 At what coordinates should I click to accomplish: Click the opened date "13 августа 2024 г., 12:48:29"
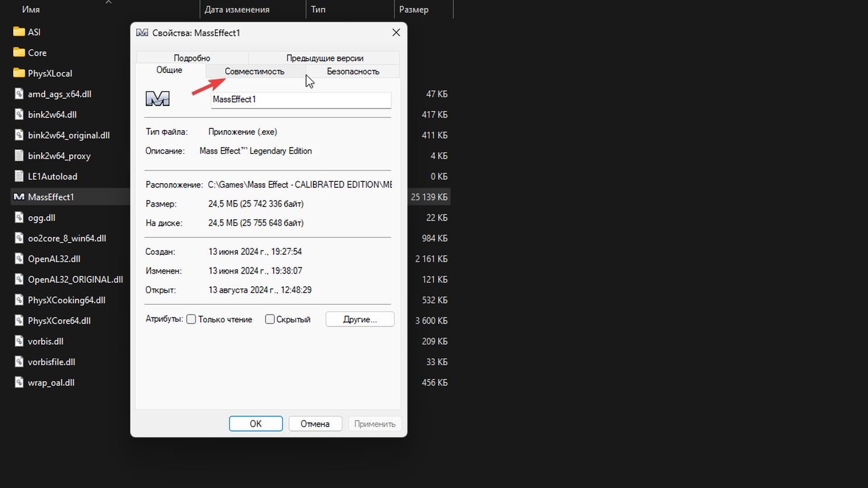point(260,290)
